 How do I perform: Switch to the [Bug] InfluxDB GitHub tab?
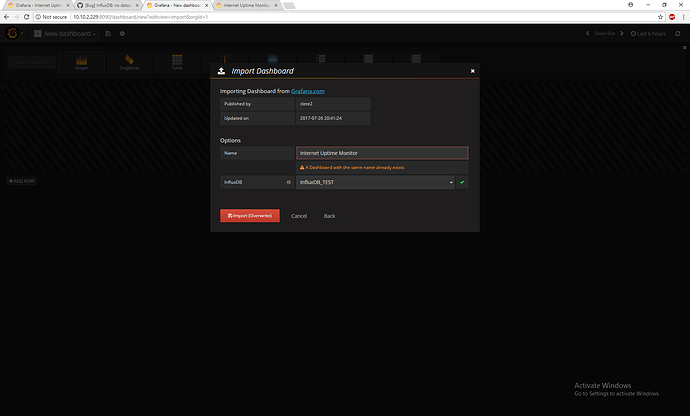click(x=107, y=5)
